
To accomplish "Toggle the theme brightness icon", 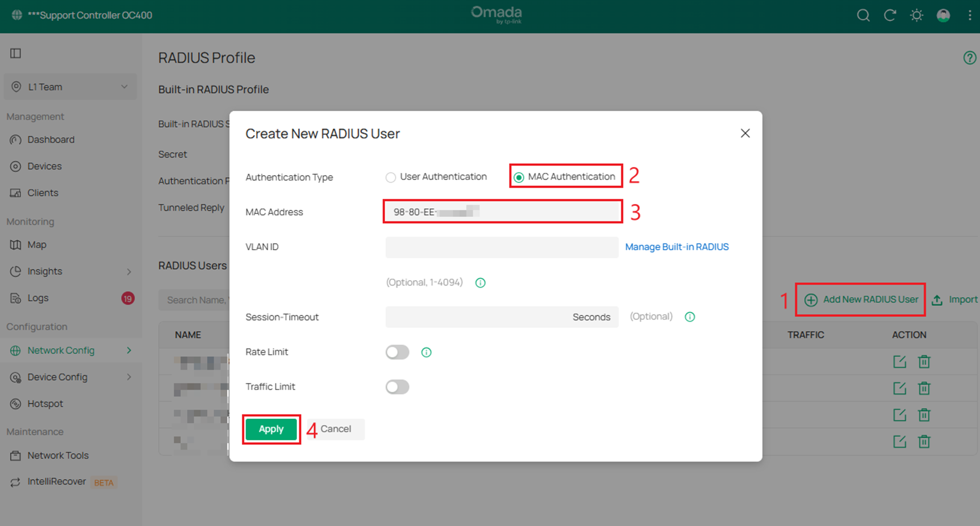I will click(x=916, y=15).
